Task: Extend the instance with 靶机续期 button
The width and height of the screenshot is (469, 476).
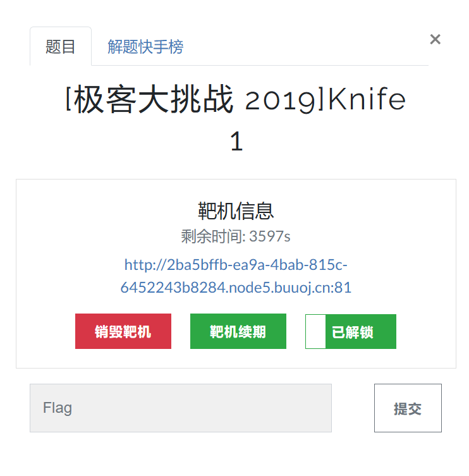Action: (x=238, y=331)
